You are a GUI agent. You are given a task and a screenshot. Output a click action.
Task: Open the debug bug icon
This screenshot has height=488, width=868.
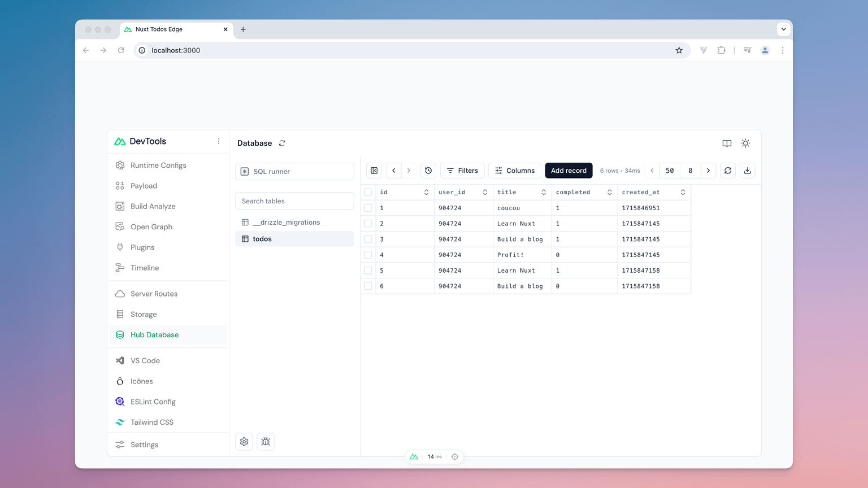coord(266,442)
